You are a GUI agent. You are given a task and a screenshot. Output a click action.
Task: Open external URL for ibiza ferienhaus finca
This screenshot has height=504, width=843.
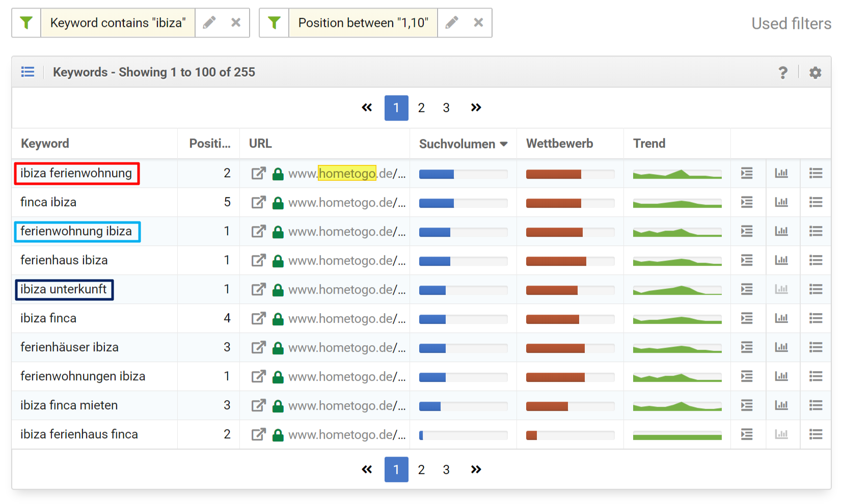click(258, 435)
